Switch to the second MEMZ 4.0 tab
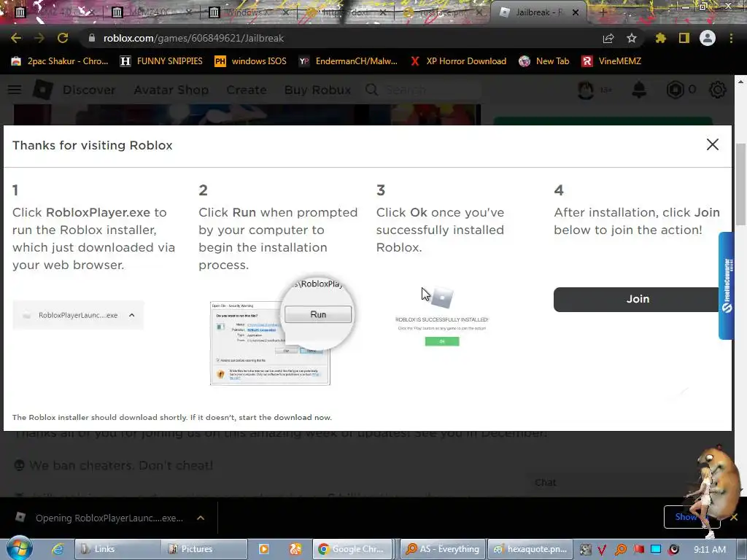 150,12
